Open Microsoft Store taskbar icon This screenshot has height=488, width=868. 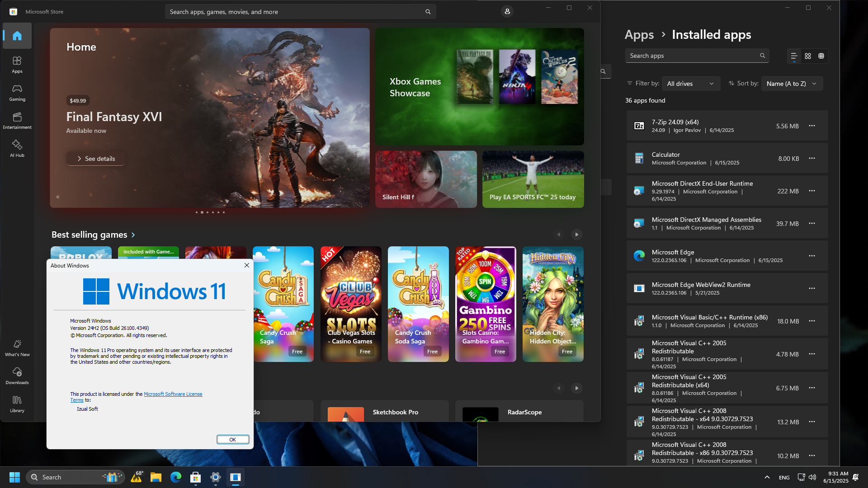tap(196, 477)
